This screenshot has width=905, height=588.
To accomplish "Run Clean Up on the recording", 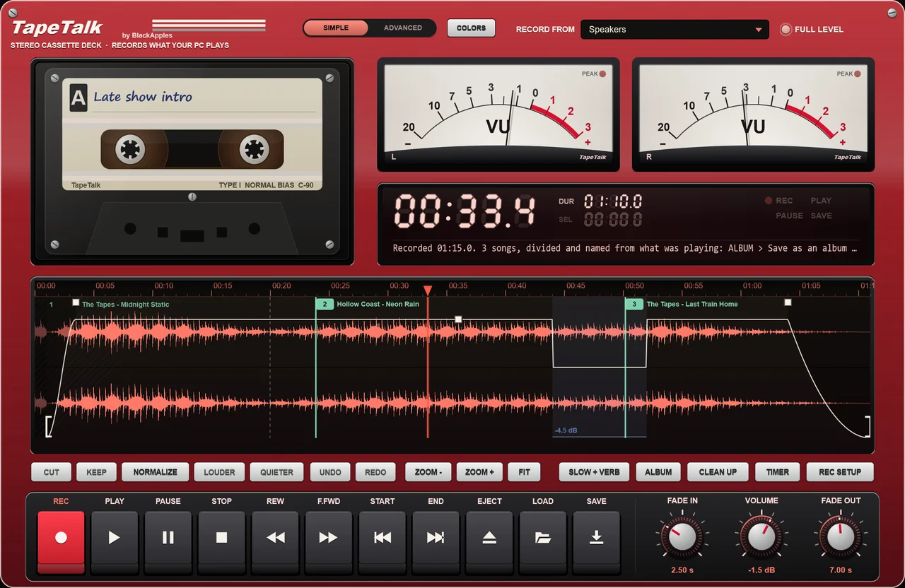I will click(x=718, y=472).
